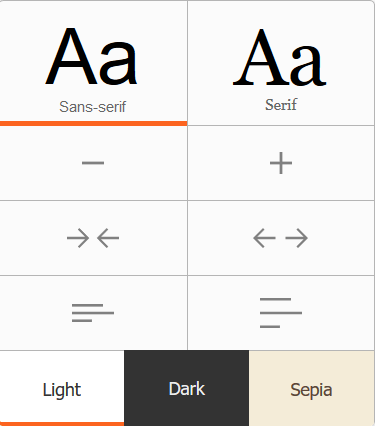Increase font size with the plus icon
This screenshot has width=375, height=426.
click(x=281, y=163)
